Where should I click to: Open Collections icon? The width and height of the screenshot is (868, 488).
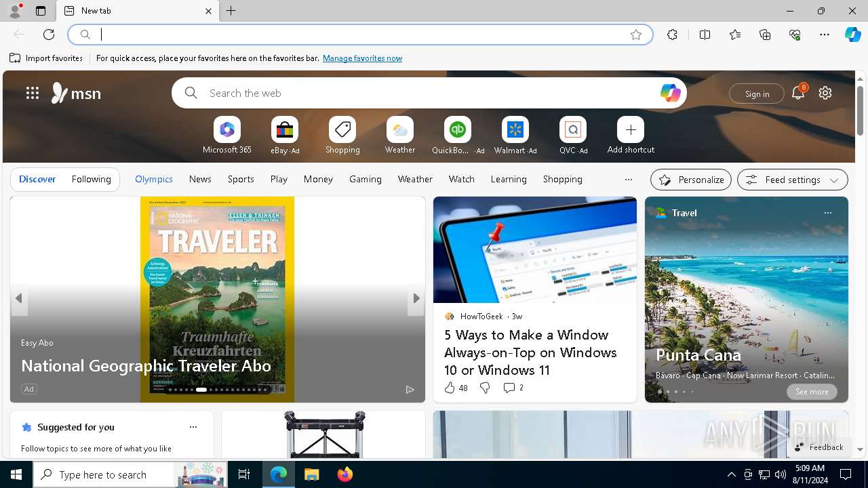[765, 35]
